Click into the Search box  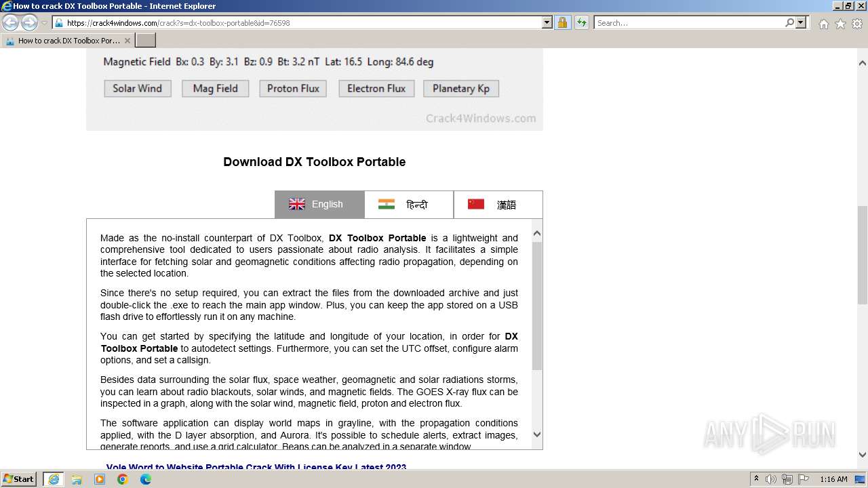(x=690, y=22)
